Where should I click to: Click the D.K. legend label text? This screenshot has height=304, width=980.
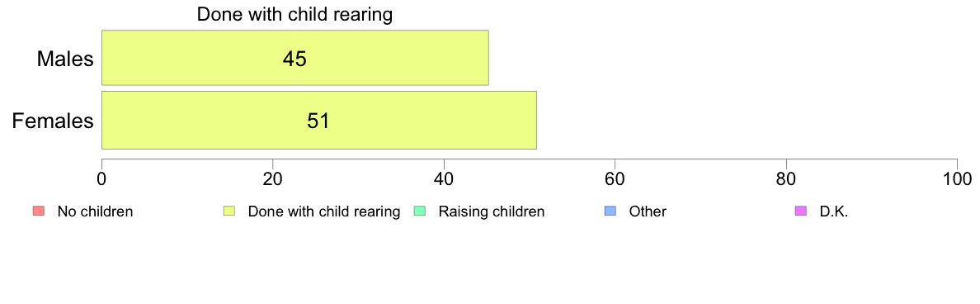click(834, 211)
